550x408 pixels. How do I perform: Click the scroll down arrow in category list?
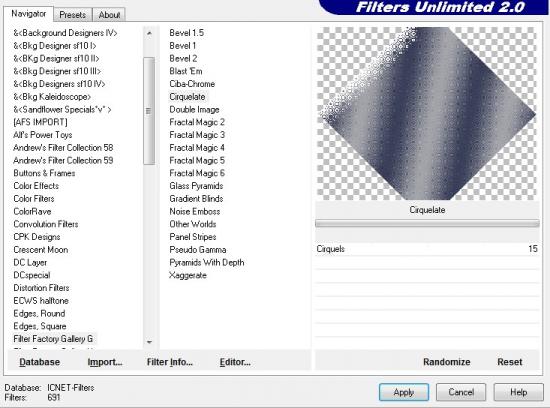(x=149, y=342)
